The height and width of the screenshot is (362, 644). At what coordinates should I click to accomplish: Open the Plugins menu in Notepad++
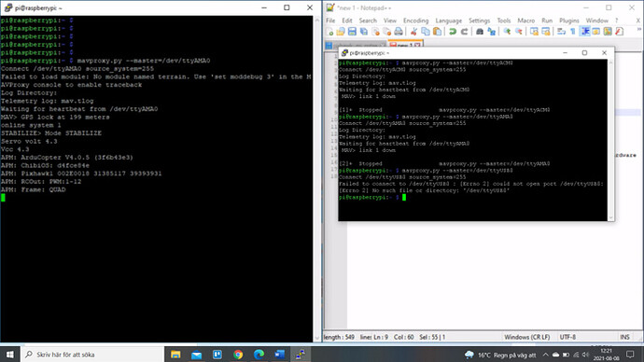[x=568, y=21]
